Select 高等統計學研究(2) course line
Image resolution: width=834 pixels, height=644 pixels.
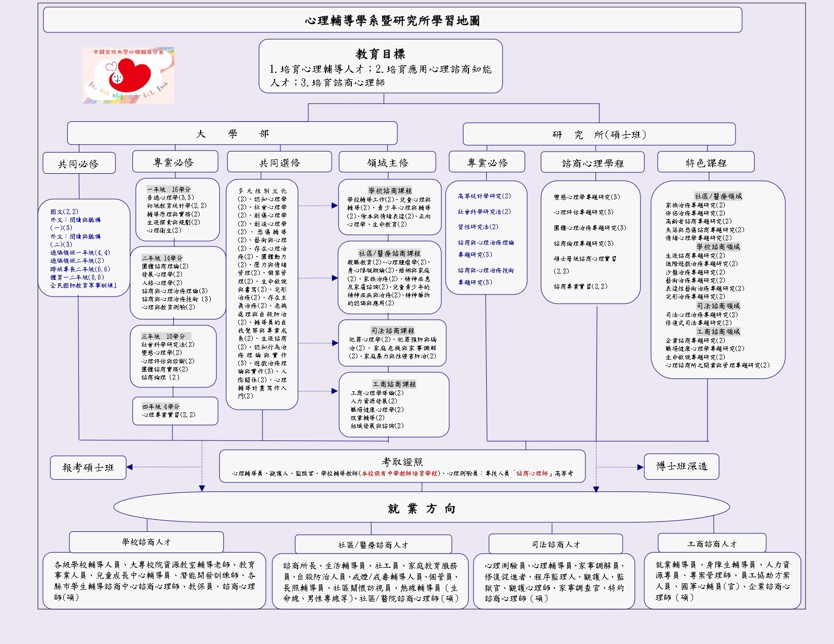click(x=484, y=196)
